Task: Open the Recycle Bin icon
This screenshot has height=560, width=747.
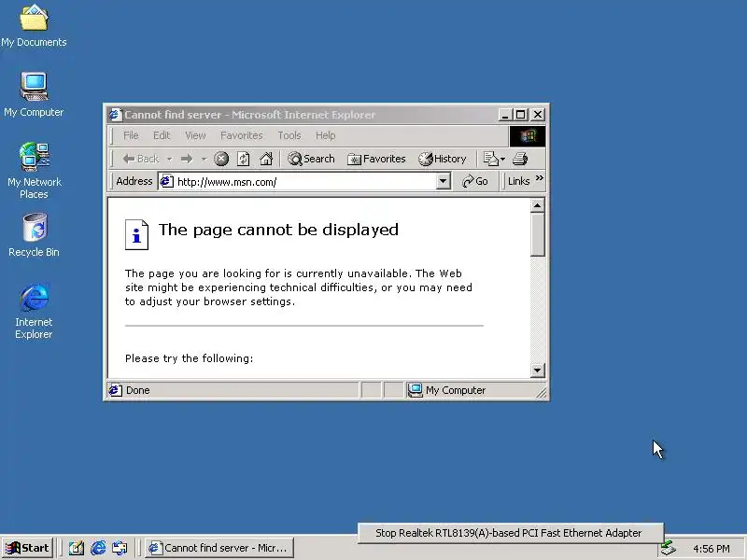Action: pyautogui.click(x=34, y=235)
